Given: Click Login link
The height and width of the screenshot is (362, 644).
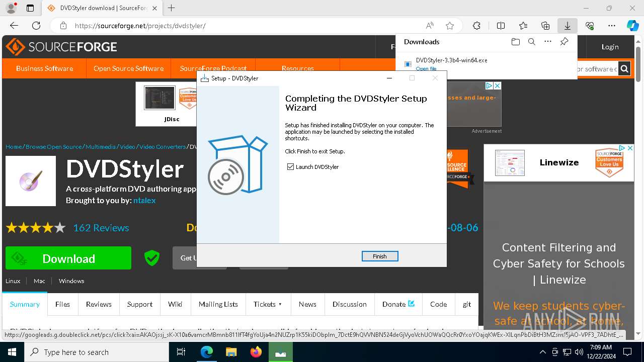Looking at the screenshot, I should (610, 47).
